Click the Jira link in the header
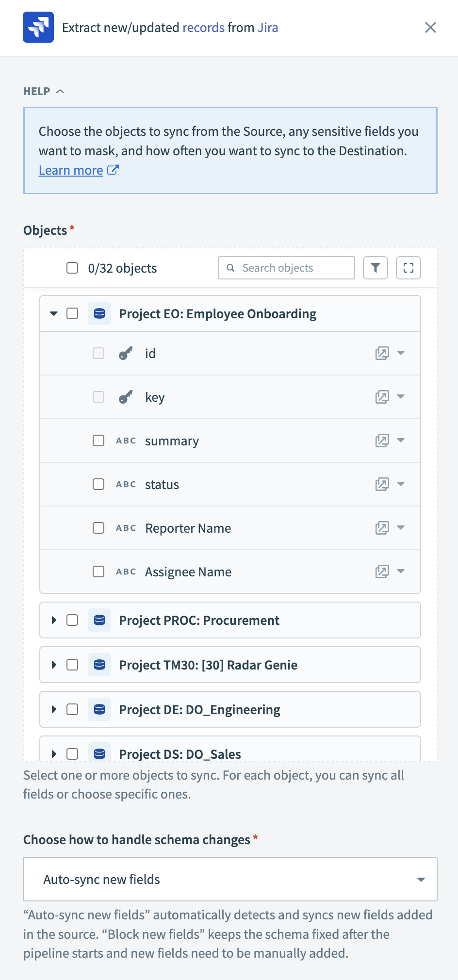 (268, 28)
